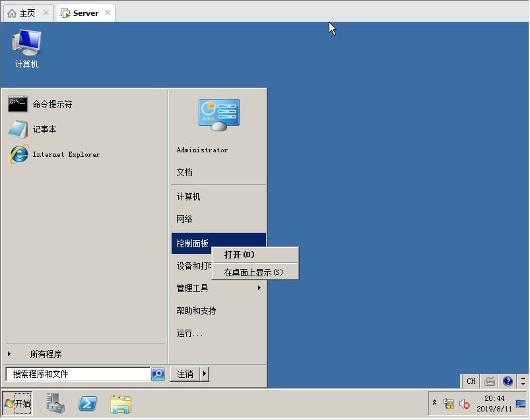Image resolution: width=530 pixels, height=420 pixels.
Task: Choose 打开(O) in the context menu
Action: [255, 255]
